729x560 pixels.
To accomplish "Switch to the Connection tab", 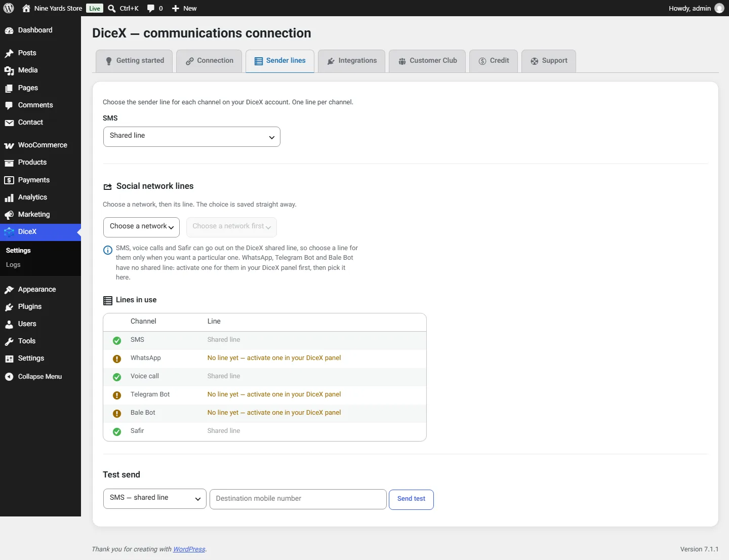I will pos(209,61).
